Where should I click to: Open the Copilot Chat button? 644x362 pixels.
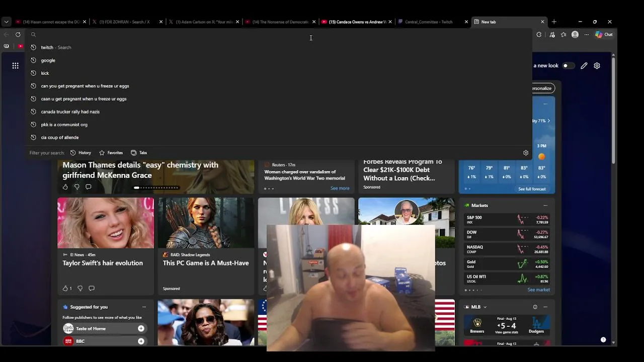[604, 34]
